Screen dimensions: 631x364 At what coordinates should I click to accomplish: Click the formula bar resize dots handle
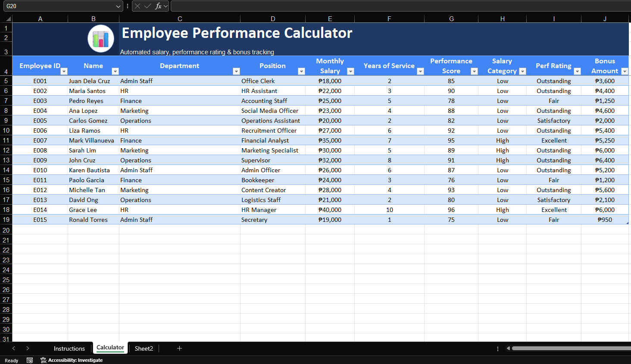coord(128,6)
